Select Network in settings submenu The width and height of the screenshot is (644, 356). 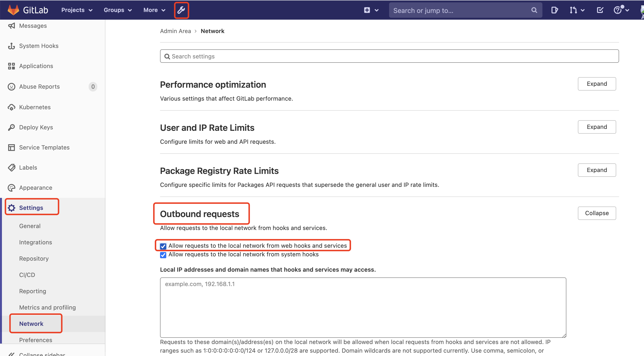pos(31,324)
